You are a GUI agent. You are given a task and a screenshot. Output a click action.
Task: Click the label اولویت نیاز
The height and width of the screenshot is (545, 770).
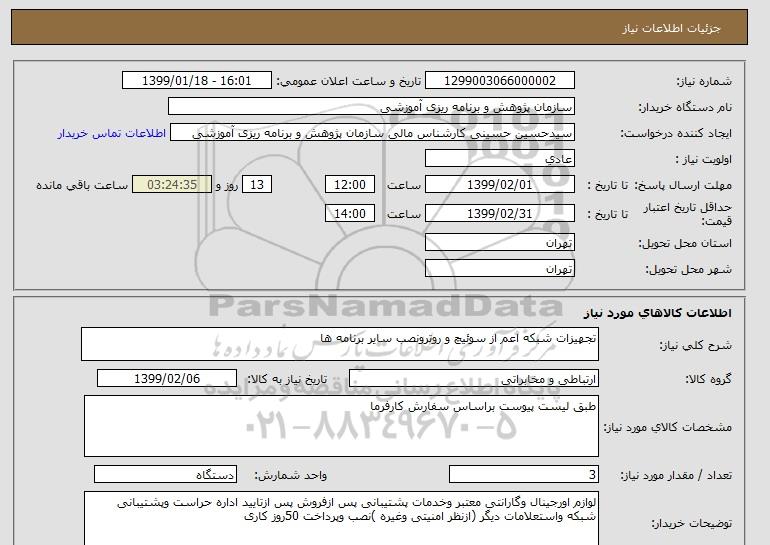[704, 159]
